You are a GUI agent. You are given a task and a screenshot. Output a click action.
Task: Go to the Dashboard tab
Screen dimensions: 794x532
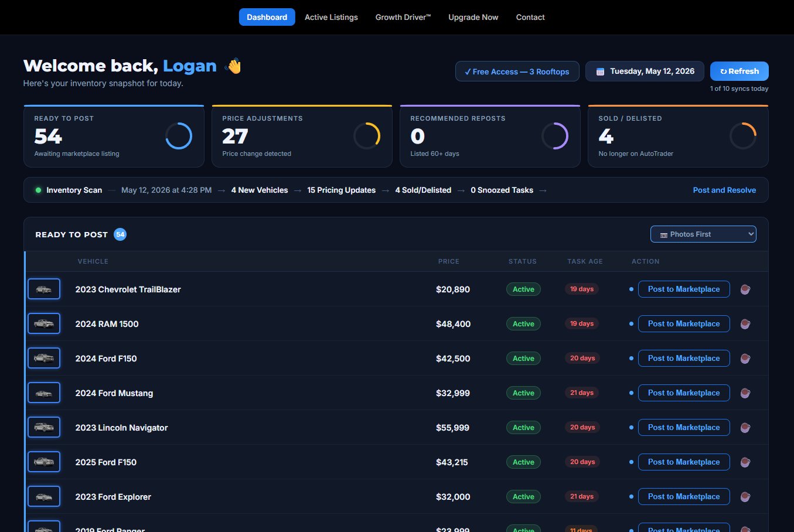pos(267,17)
